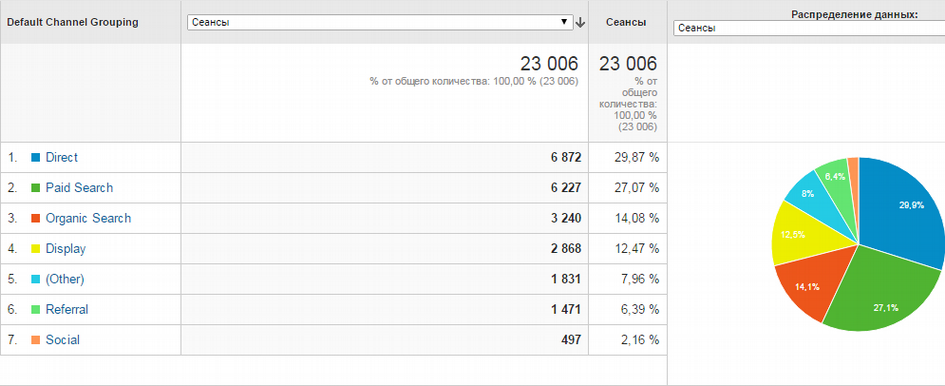Image resolution: width=945 pixels, height=386 pixels.
Task: Click the Сеансы percentage column header
Action: (626, 22)
